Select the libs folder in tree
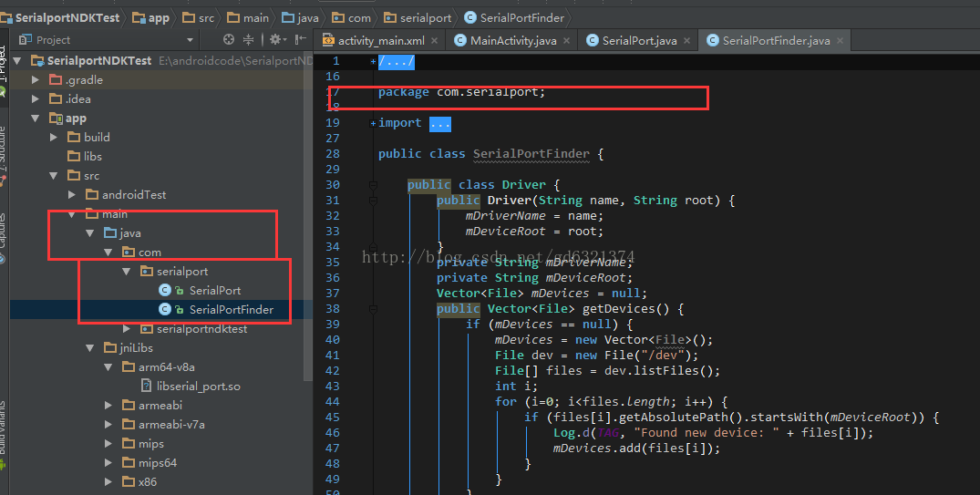The image size is (980, 495). (x=92, y=156)
